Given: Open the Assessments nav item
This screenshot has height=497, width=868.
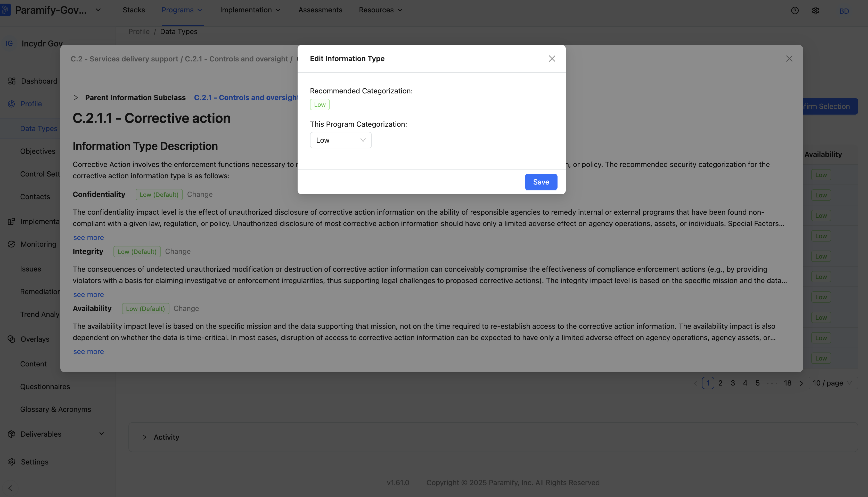Looking at the screenshot, I should click(320, 10).
